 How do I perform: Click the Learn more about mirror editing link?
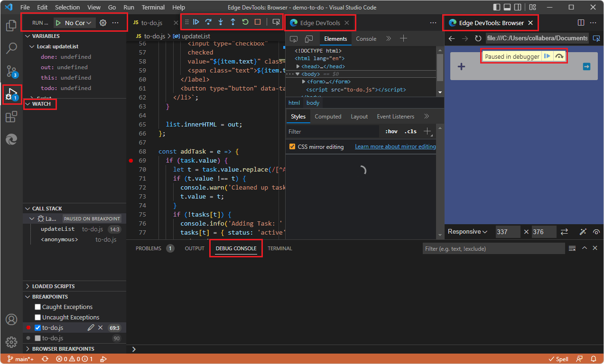(395, 147)
